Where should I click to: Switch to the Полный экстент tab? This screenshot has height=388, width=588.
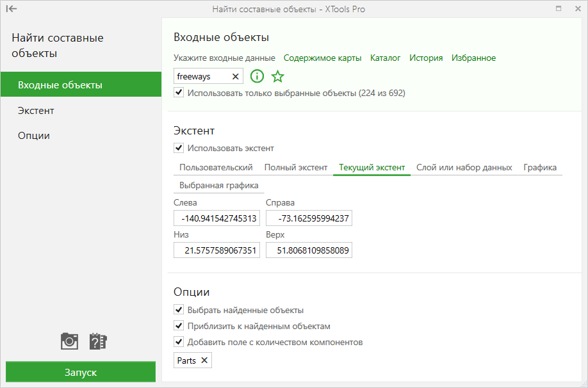point(296,168)
